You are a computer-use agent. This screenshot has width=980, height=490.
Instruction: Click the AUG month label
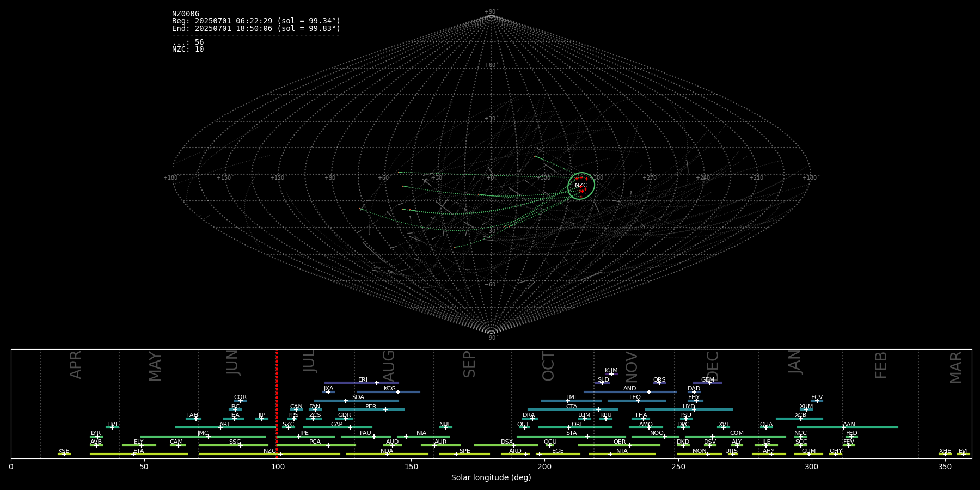click(388, 366)
